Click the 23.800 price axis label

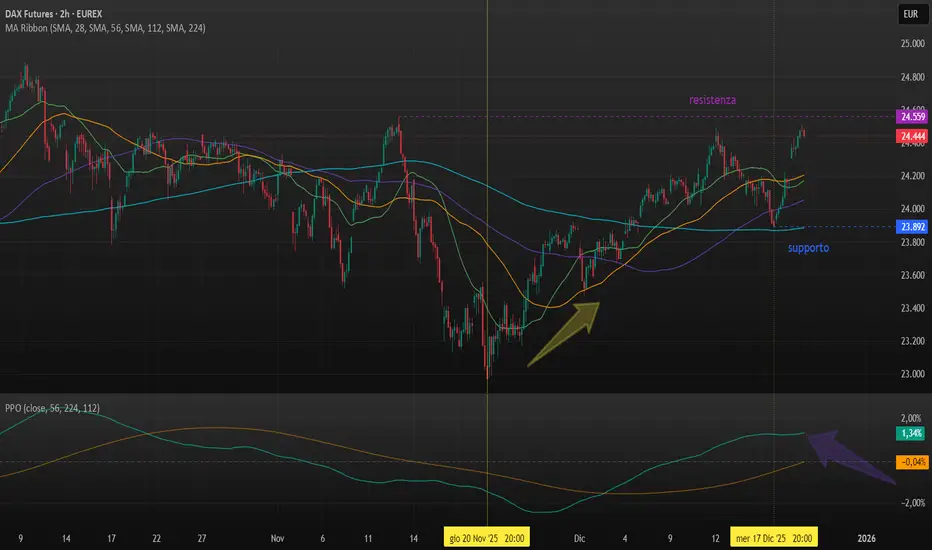(x=912, y=242)
